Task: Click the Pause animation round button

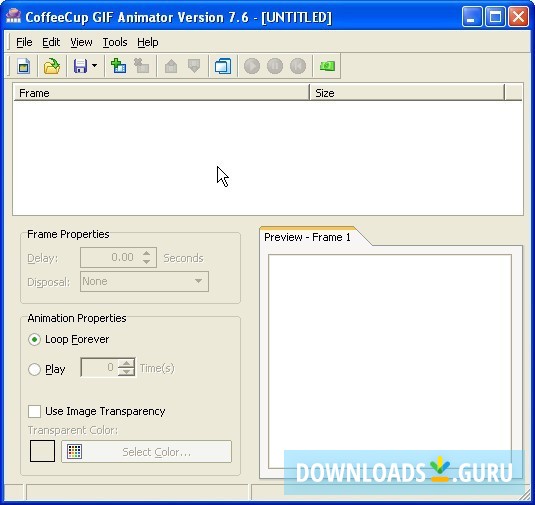Action: pyautogui.click(x=275, y=66)
